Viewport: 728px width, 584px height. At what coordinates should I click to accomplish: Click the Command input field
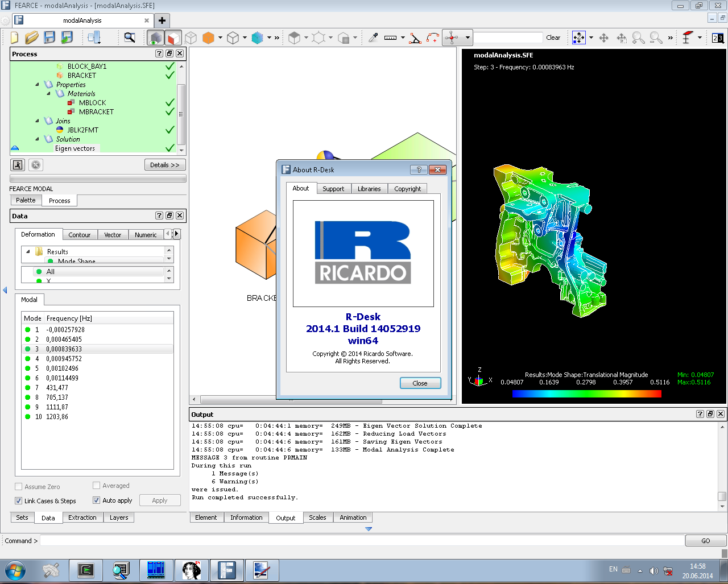click(362, 541)
